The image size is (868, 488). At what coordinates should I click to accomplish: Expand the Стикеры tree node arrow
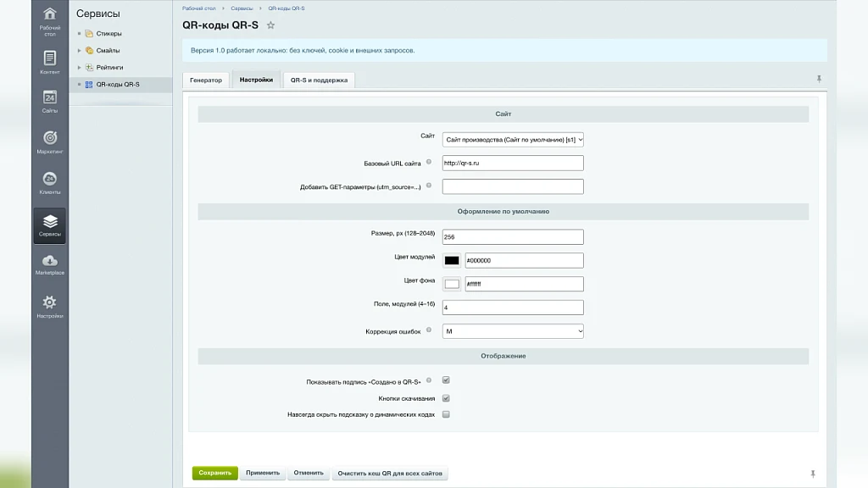79,34
